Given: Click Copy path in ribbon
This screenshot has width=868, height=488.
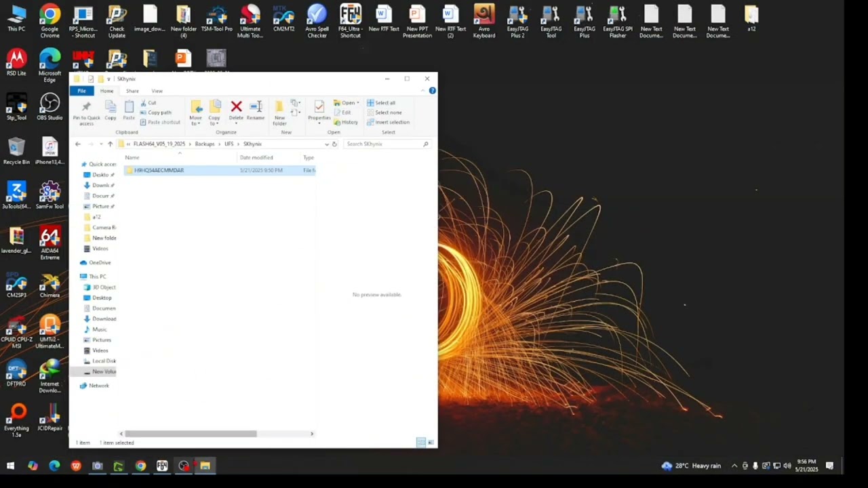Looking at the screenshot, I should [156, 113].
